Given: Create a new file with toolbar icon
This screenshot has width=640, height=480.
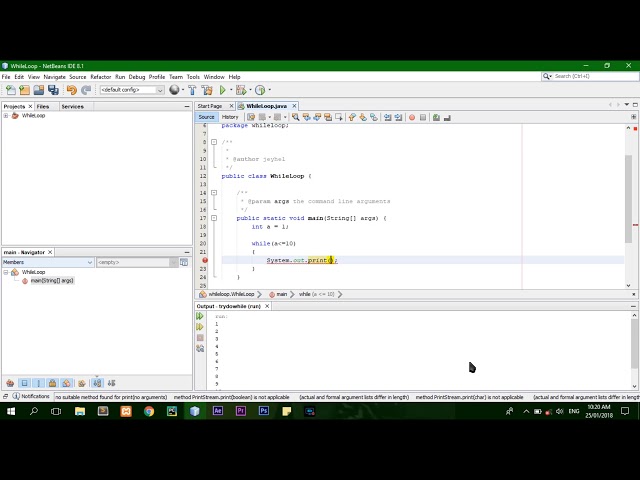Looking at the screenshot, I should [11, 90].
